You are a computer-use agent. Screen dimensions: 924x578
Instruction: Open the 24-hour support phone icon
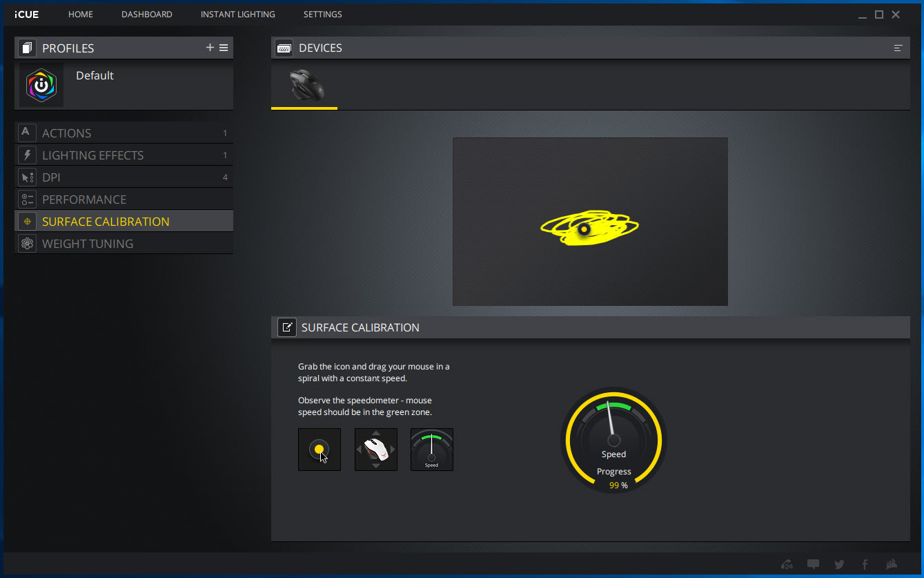787,564
